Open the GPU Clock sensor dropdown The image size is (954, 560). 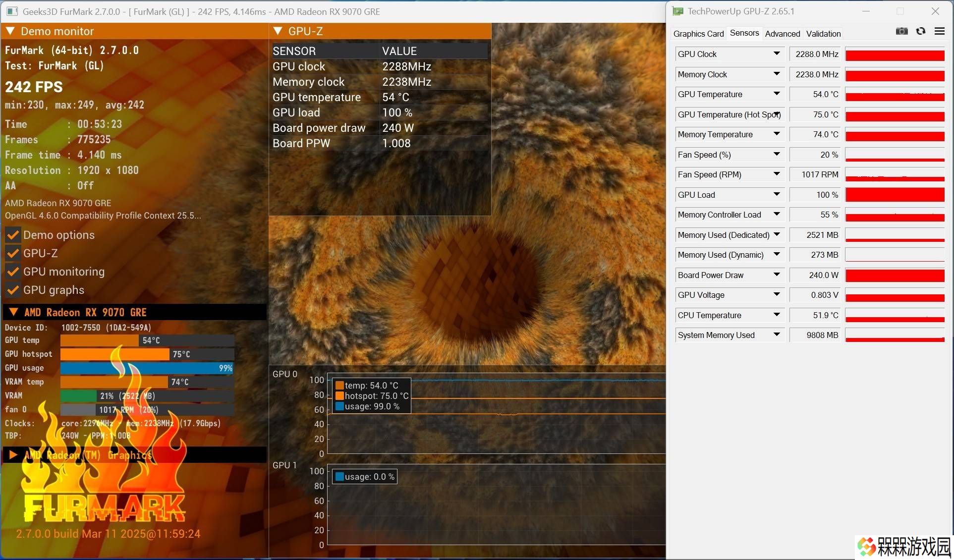[777, 54]
